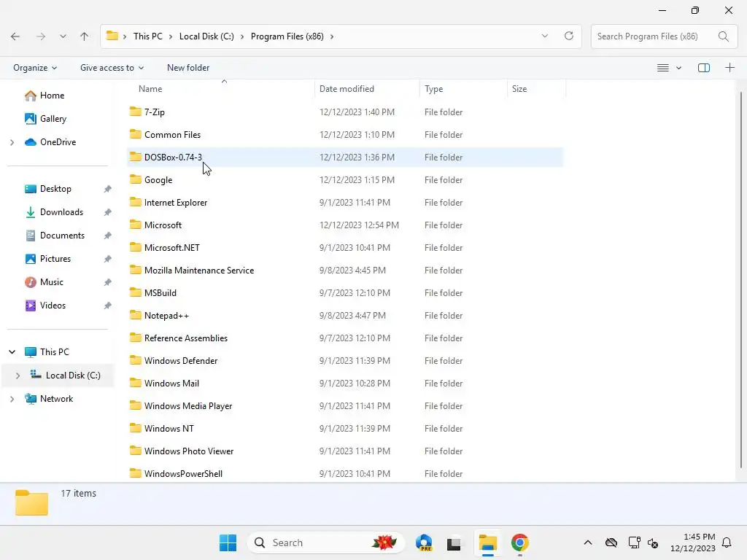Select the Google folder icon
The image size is (747, 560).
click(135, 179)
